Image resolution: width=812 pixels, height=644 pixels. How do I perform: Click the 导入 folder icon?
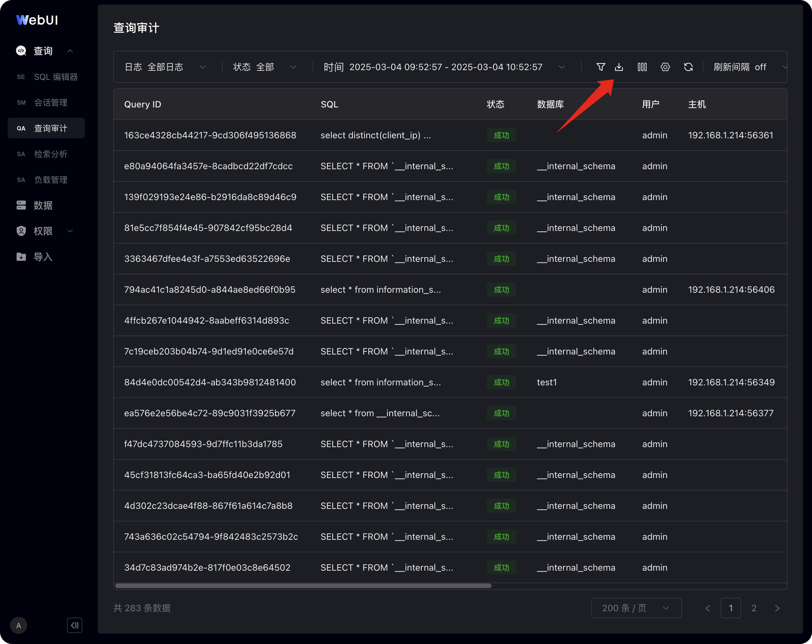[21, 256]
